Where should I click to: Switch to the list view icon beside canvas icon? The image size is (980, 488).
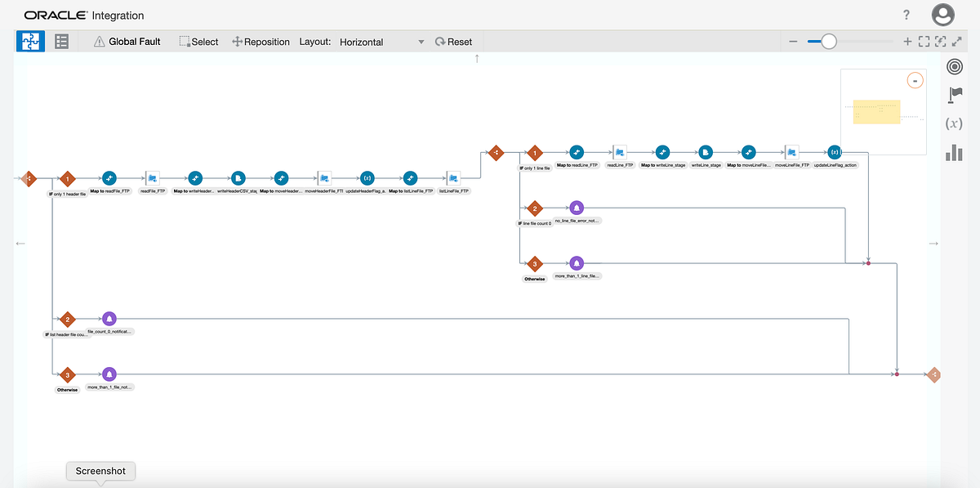(61, 41)
